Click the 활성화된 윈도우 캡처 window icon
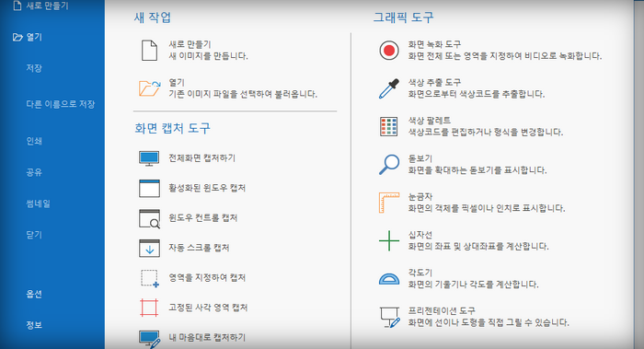Image resolution: width=644 pixels, height=349 pixels. tap(149, 188)
